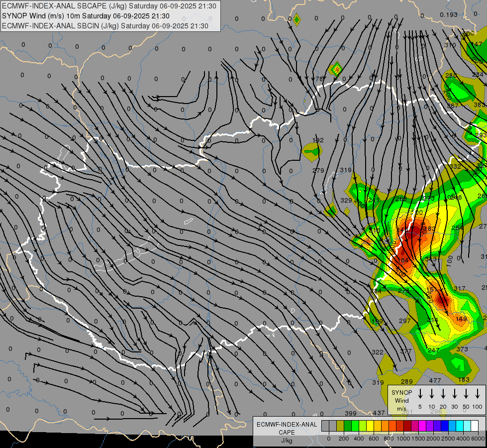Viewport: 487px width, 448px height.
Task: Click the 329 value on the map
Action: 346,201
